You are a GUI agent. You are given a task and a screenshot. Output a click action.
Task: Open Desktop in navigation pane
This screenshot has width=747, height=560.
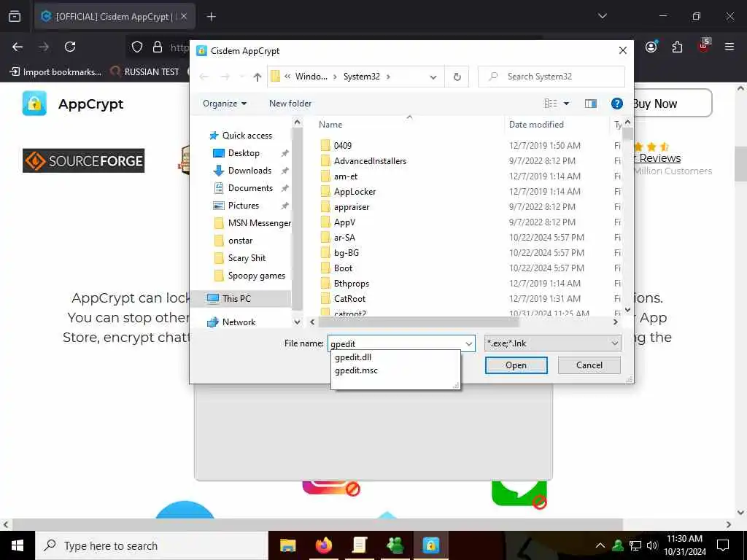click(x=244, y=153)
